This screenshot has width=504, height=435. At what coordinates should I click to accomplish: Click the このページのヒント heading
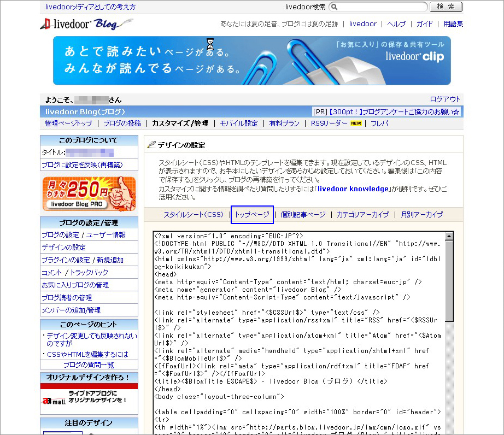pos(89,325)
